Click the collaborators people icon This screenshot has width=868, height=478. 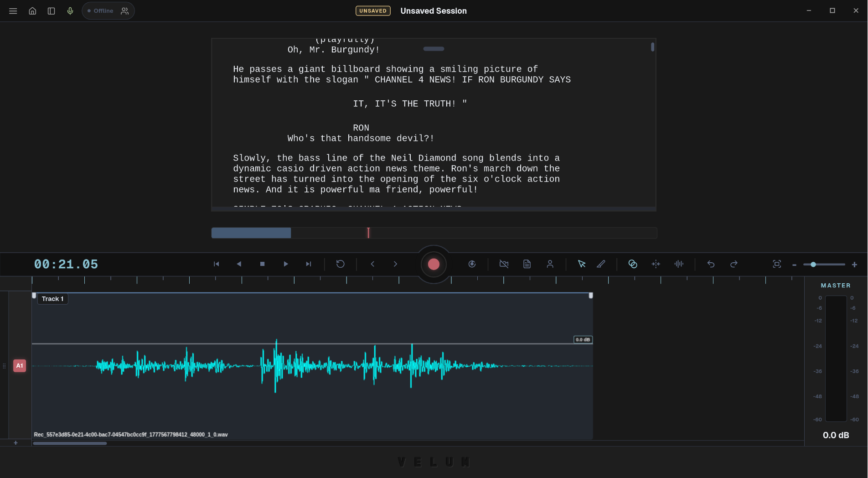(124, 11)
